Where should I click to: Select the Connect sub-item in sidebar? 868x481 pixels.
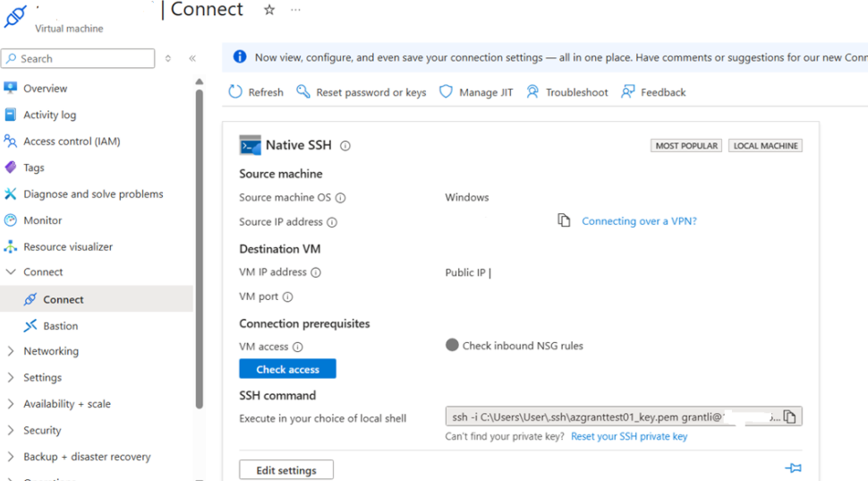97,299
